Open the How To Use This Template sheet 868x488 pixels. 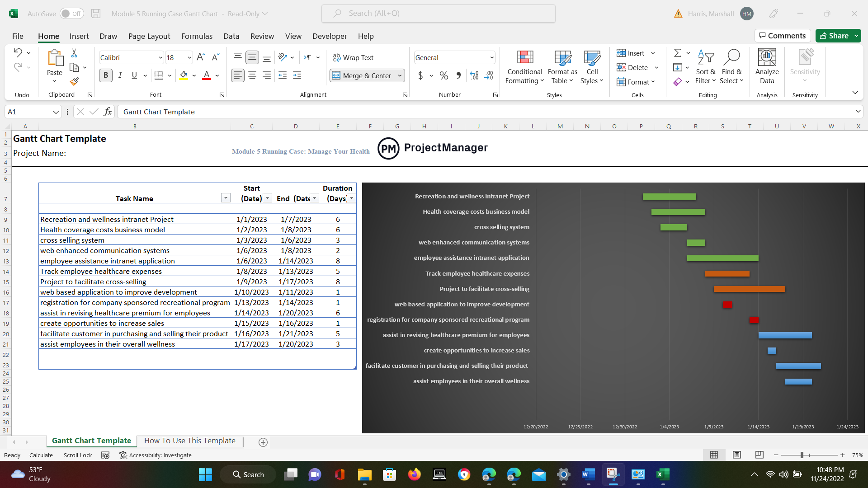(x=189, y=441)
